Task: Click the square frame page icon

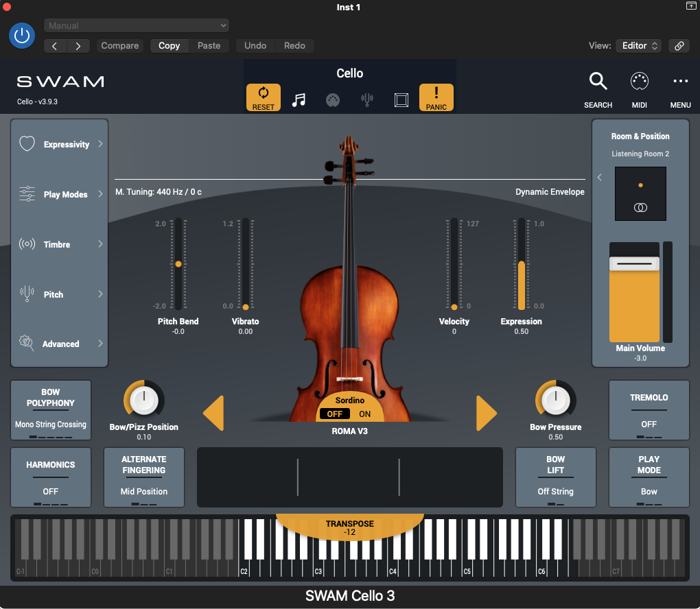Action: (401, 100)
